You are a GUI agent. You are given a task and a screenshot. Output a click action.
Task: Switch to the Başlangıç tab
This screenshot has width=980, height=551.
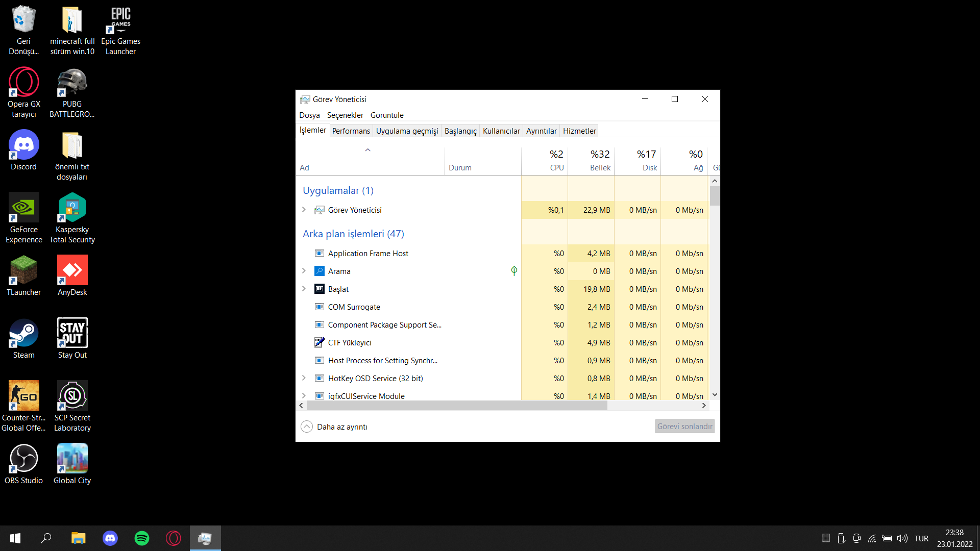[460, 131]
